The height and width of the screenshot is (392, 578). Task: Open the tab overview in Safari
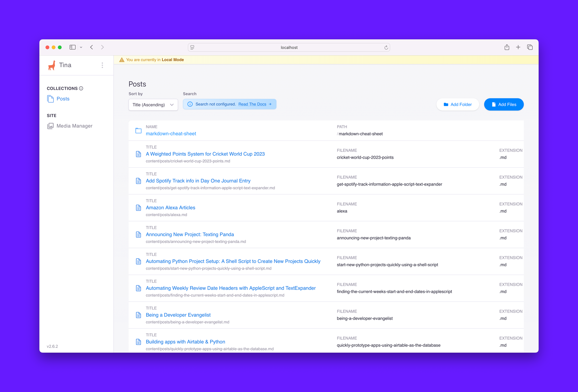pos(530,47)
